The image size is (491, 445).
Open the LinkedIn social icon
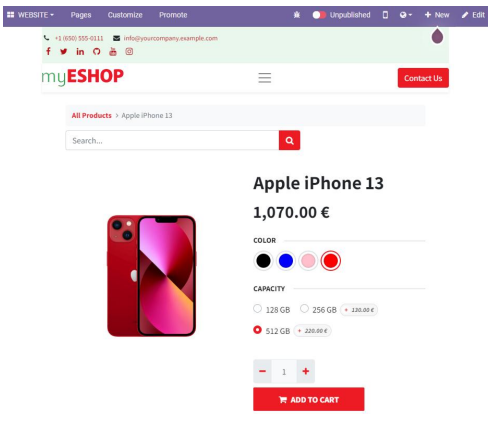[x=80, y=51]
